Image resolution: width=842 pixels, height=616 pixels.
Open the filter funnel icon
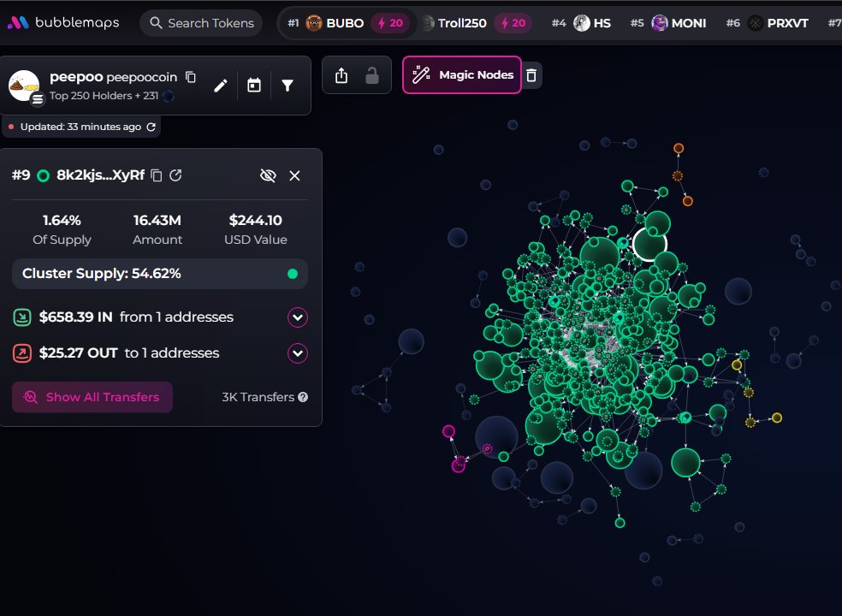coord(288,86)
